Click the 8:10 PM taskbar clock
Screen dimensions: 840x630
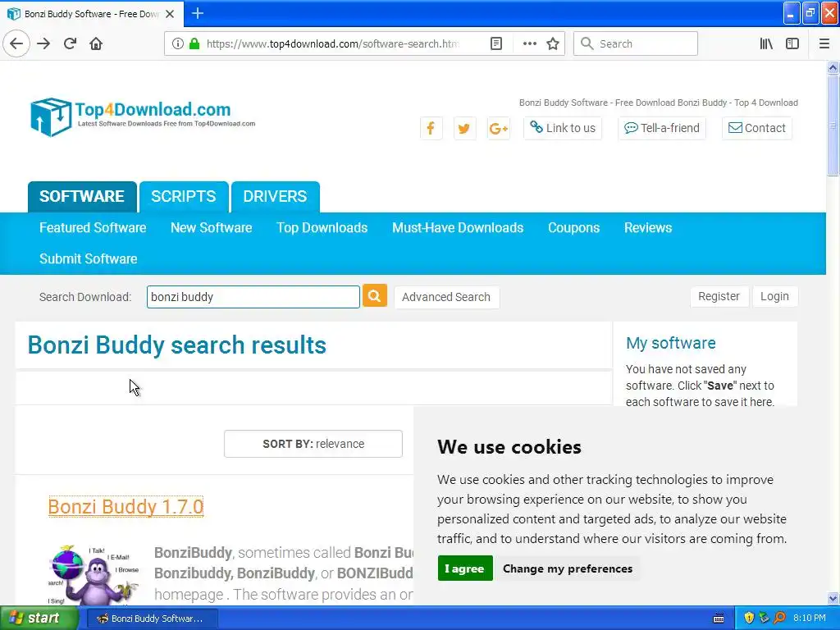click(809, 619)
